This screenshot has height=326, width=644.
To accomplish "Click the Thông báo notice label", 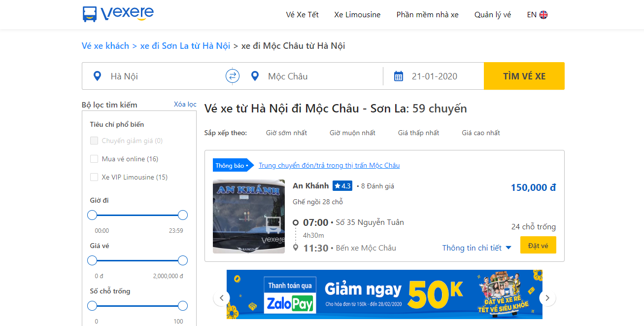I will (233, 165).
